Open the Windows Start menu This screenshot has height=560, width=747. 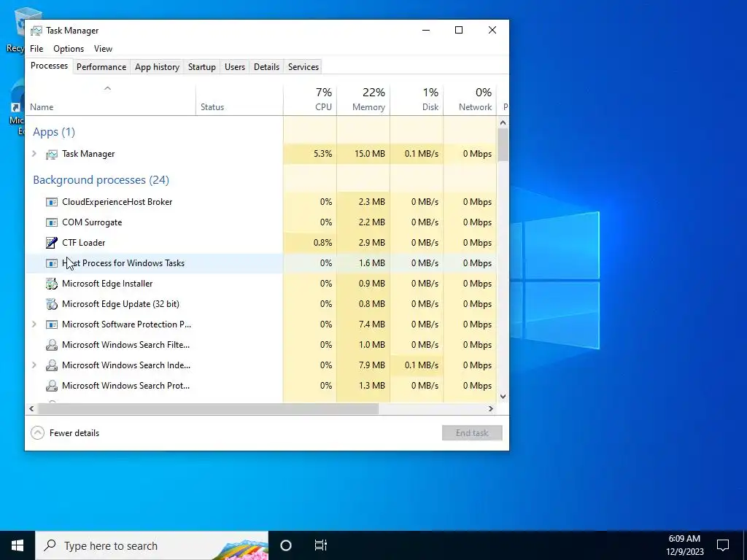click(x=18, y=545)
